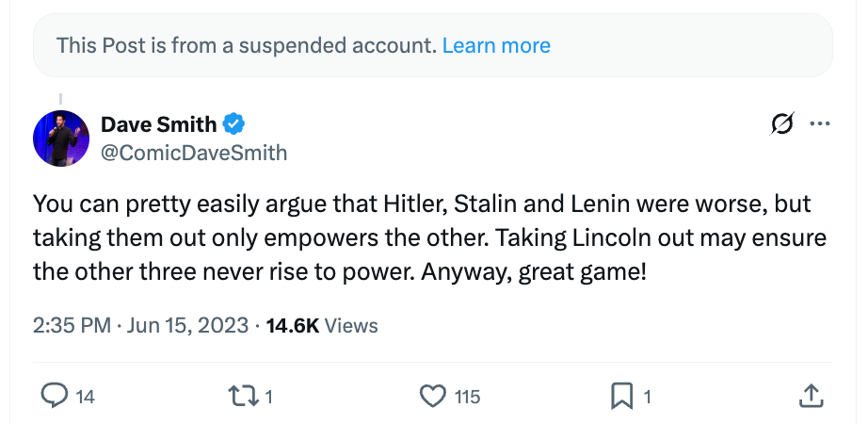Click the repost count beside retweet icon
868x424 pixels.
tap(268, 397)
